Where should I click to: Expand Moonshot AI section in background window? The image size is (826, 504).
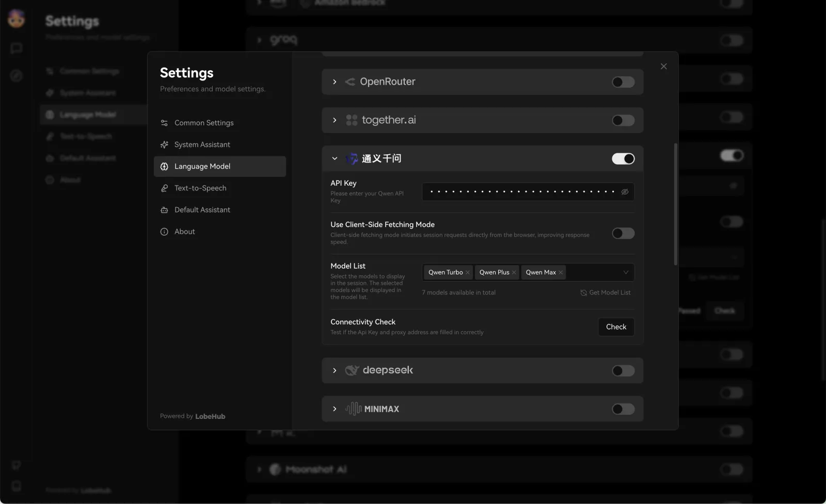(x=259, y=469)
